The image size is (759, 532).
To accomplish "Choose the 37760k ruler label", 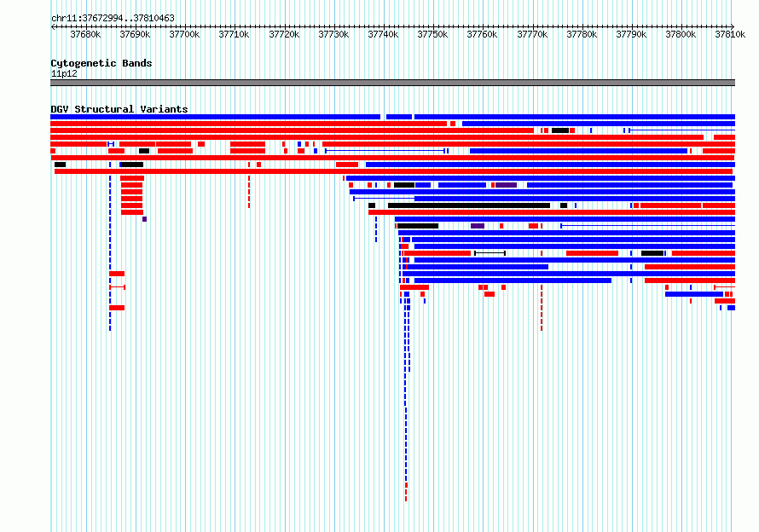I will [482, 34].
